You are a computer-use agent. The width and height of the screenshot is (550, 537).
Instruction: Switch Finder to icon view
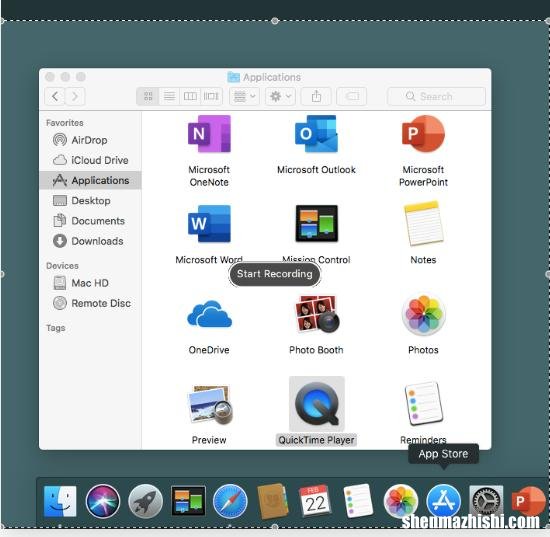click(x=148, y=96)
